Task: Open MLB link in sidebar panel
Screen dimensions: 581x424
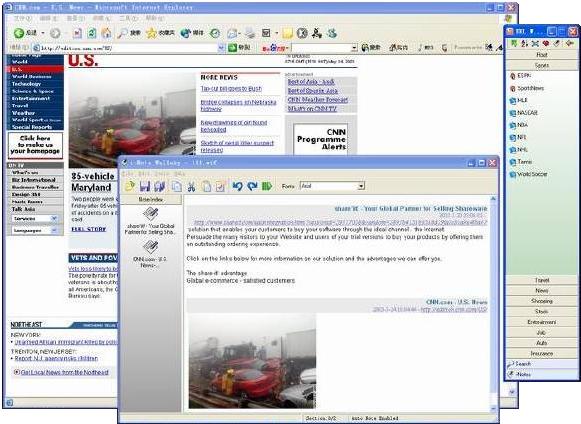Action: (519, 100)
